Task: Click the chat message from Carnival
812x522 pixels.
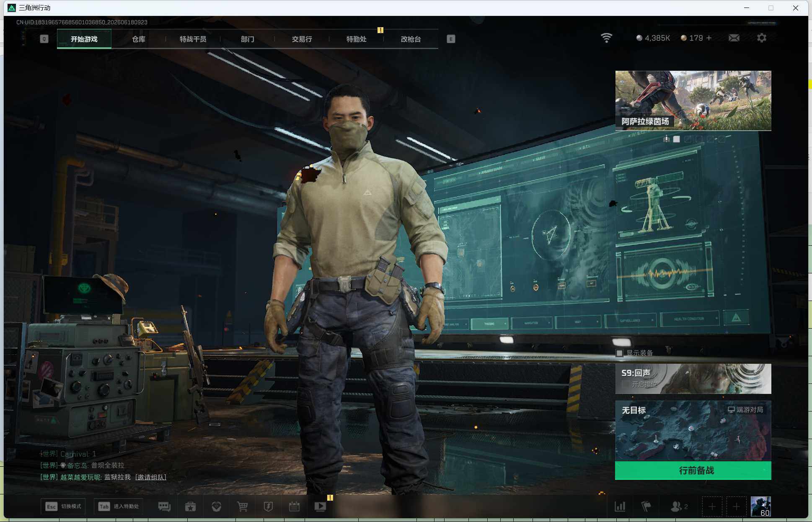Action: [x=68, y=454]
